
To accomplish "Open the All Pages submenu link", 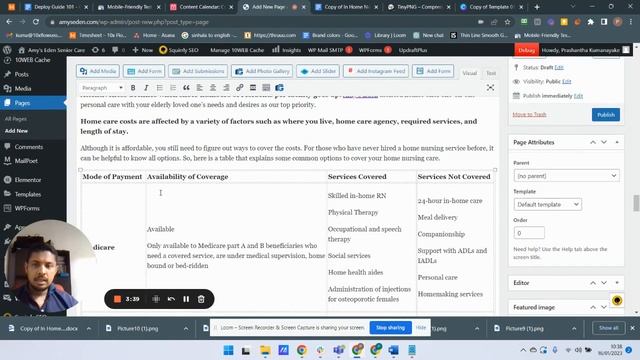I will (16, 119).
